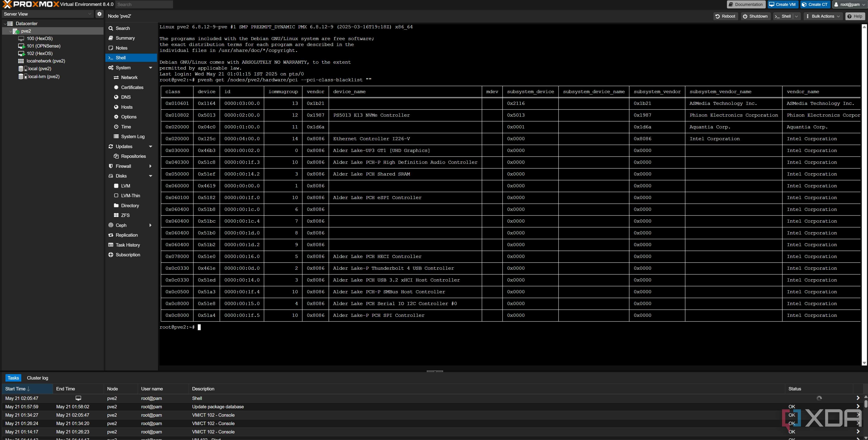
Task: Switch to the Tasks tab
Action: click(x=13, y=378)
